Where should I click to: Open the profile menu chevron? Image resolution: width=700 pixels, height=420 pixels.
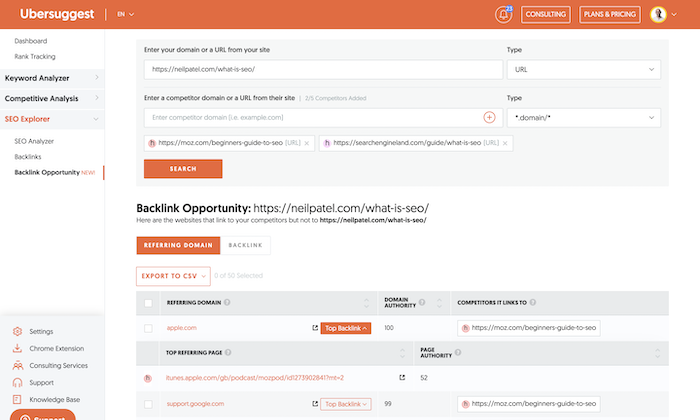click(674, 14)
